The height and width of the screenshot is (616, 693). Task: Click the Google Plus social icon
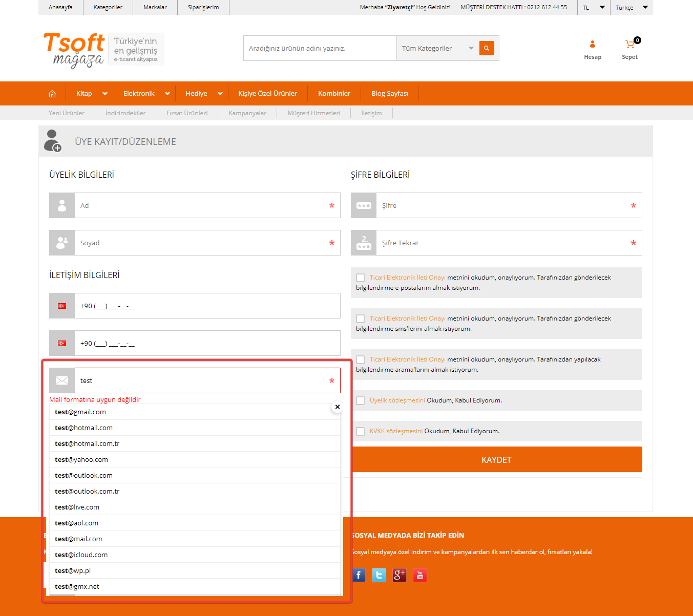(400, 575)
